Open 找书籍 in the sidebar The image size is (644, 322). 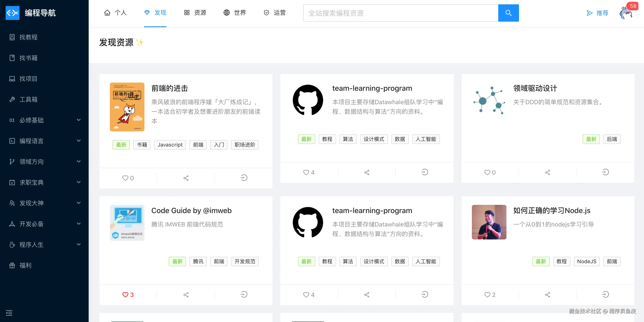(28, 58)
